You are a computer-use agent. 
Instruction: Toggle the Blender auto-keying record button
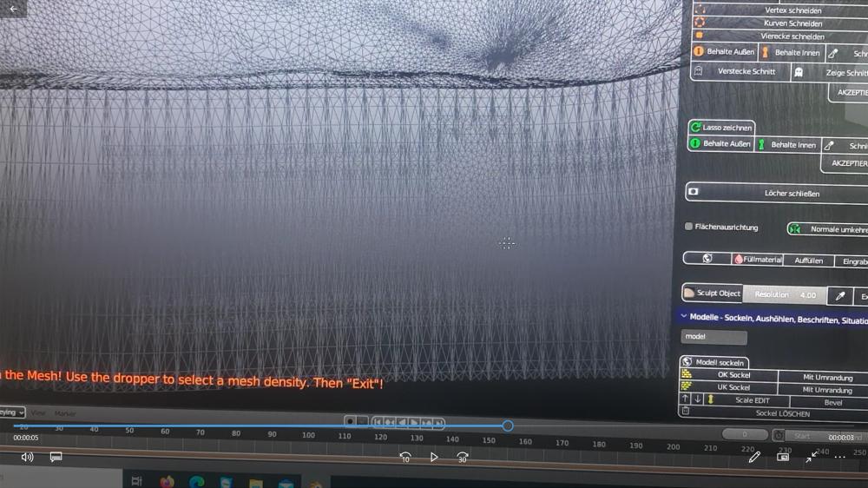click(x=350, y=421)
